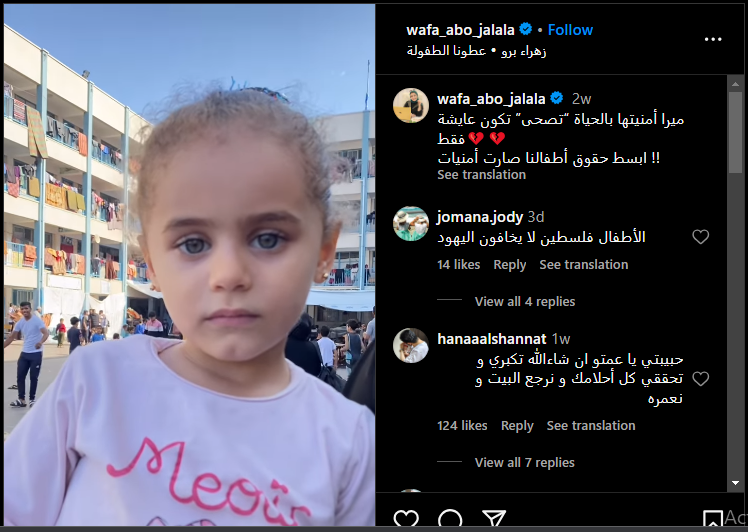Viewport: 748px width, 532px height.
Task: Save post with bookmark icon
Action: pos(712,520)
